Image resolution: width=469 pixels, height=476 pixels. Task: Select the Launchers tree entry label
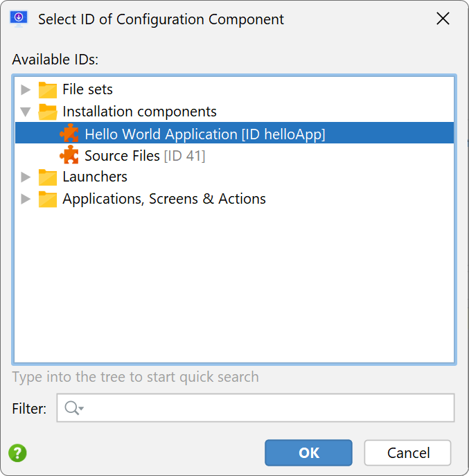coord(95,177)
